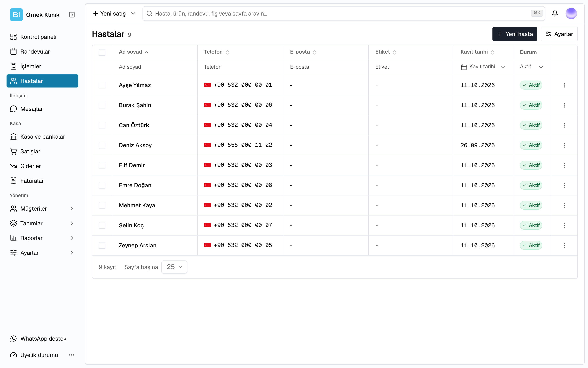The height and width of the screenshot is (368, 588).
Task: Open row actions for Zeynep Arslan
Action: point(564,245)
